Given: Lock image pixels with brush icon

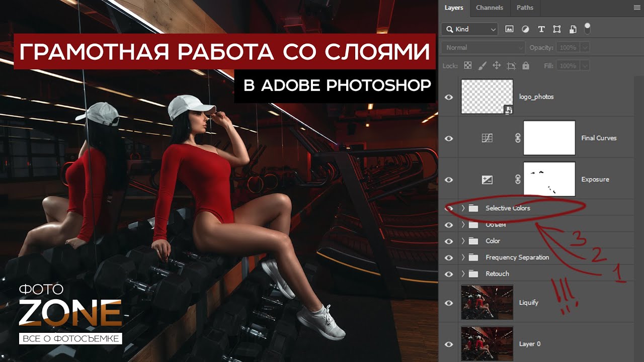Looking at the screenshot, I should click(482, 66).
